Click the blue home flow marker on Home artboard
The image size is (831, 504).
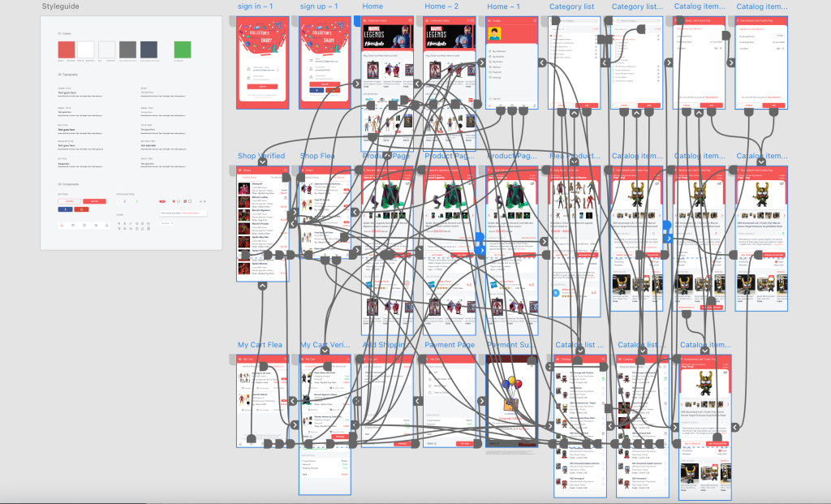(x=357, y=21)
